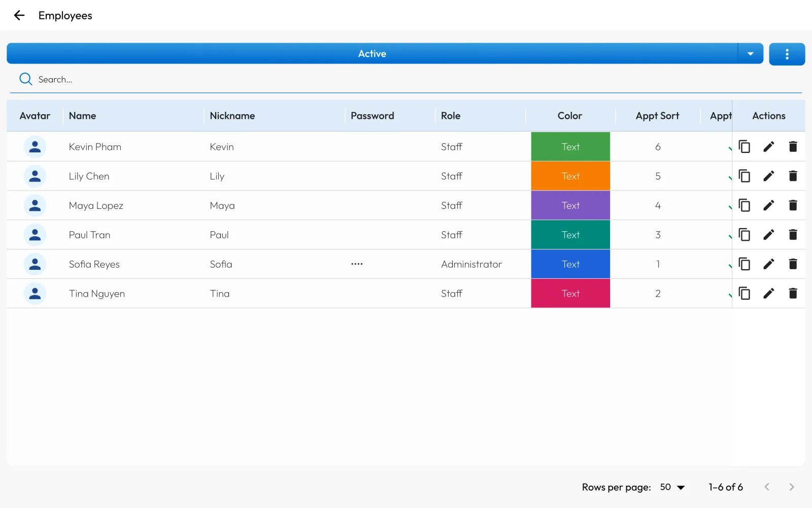Image resolution: width=812 pixels, height=508 pixels.
Task: Sort the table by the Name header
Action: click(x=82, y=116)
